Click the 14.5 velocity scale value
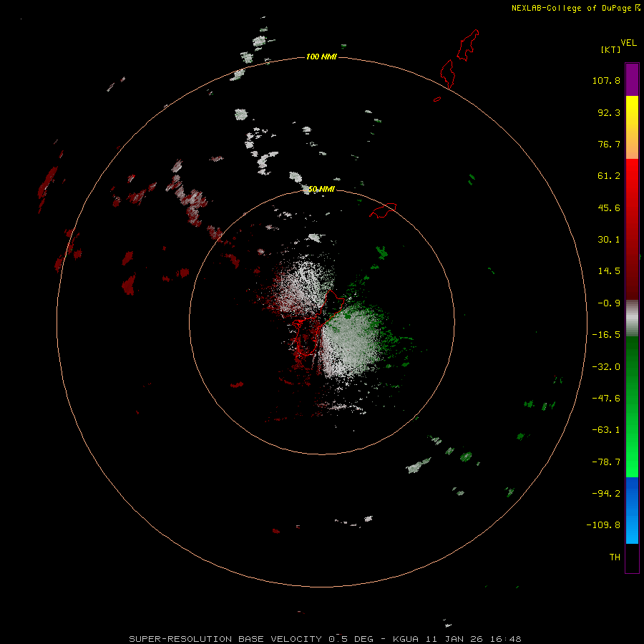Image resolution: width=644 pixels, height=644 pixels. 609,271
